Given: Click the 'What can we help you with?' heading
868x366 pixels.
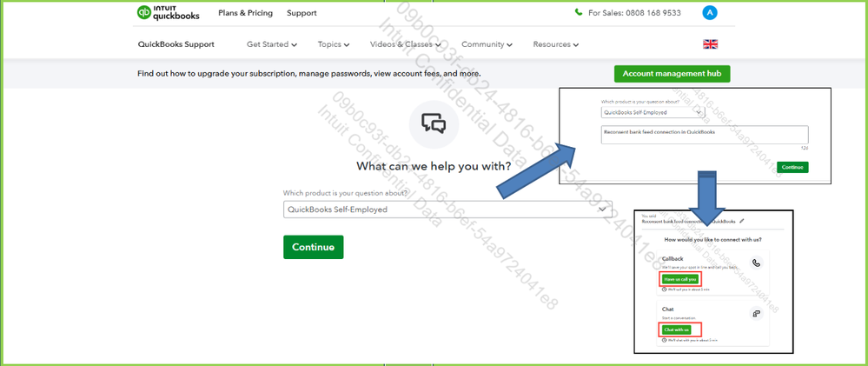Looking at the screenshot, I should pyautogui.click(x=434, y=166).
